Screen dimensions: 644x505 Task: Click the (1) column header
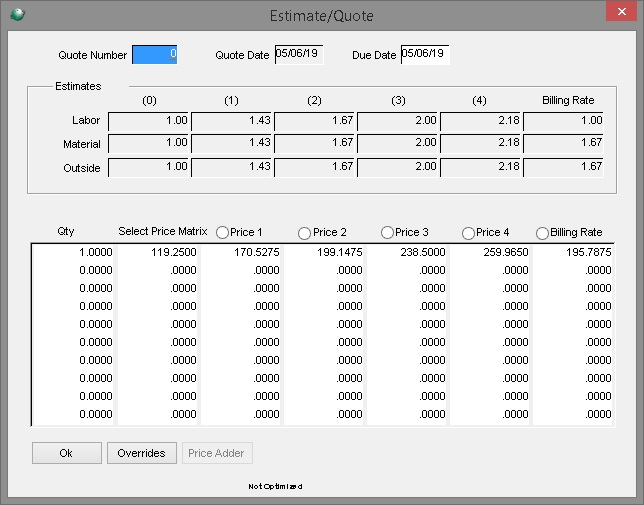pyautogui.click(x=231, y=101)
